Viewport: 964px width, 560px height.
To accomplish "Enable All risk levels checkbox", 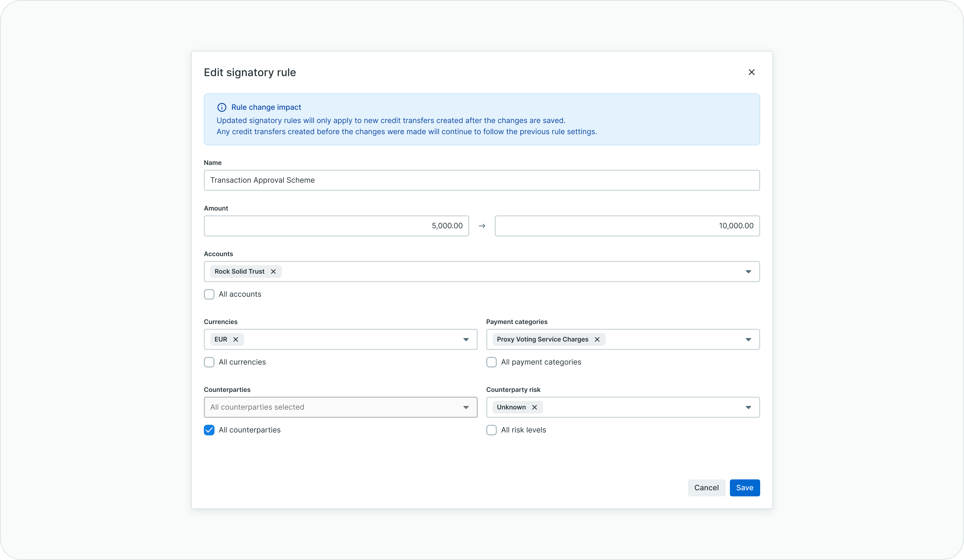I will tap(492, 430).
